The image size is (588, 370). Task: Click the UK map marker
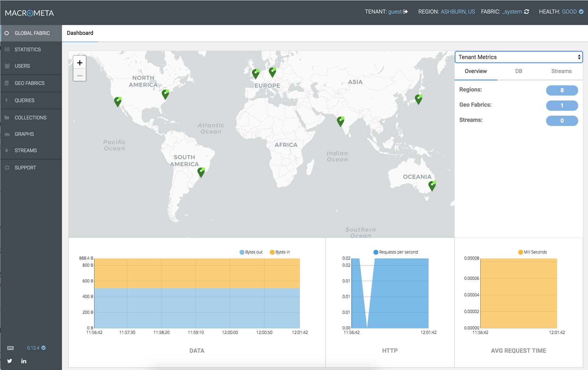(x=256, y=74)
